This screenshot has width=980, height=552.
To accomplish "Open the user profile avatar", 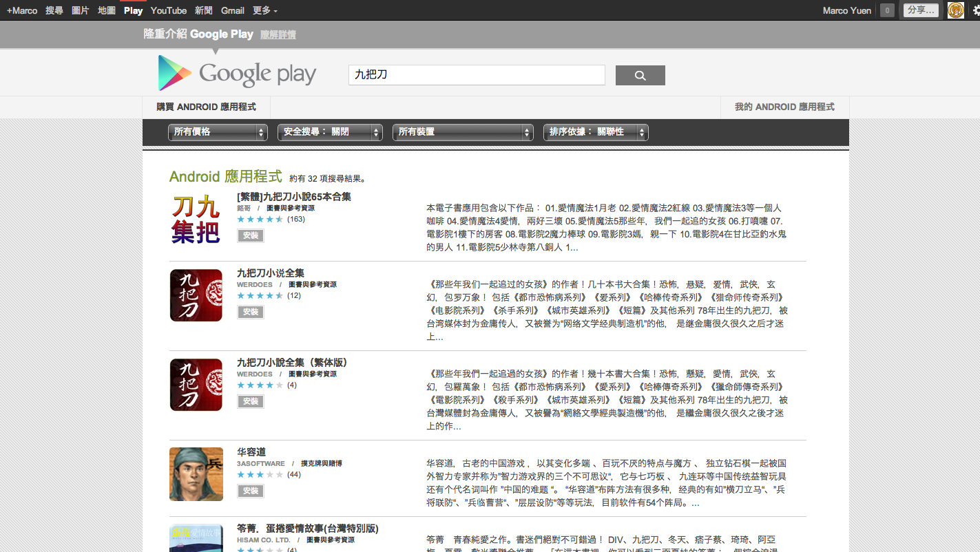I will 955,10.
